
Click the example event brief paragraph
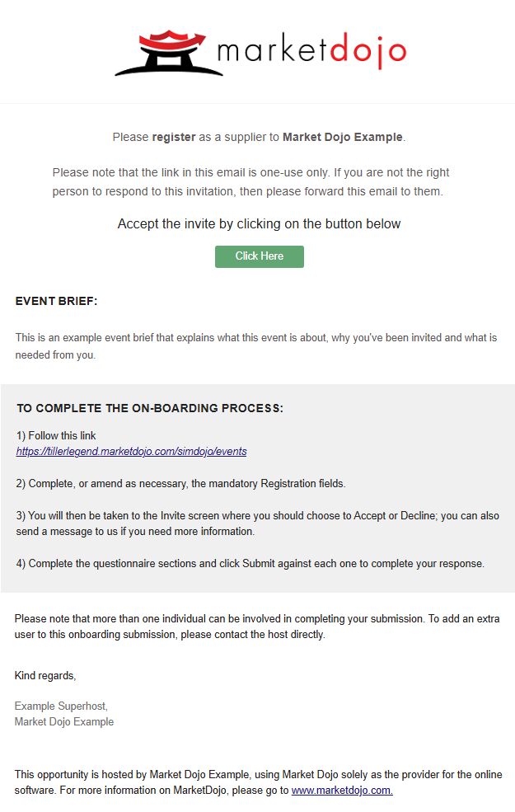(256, 346)
